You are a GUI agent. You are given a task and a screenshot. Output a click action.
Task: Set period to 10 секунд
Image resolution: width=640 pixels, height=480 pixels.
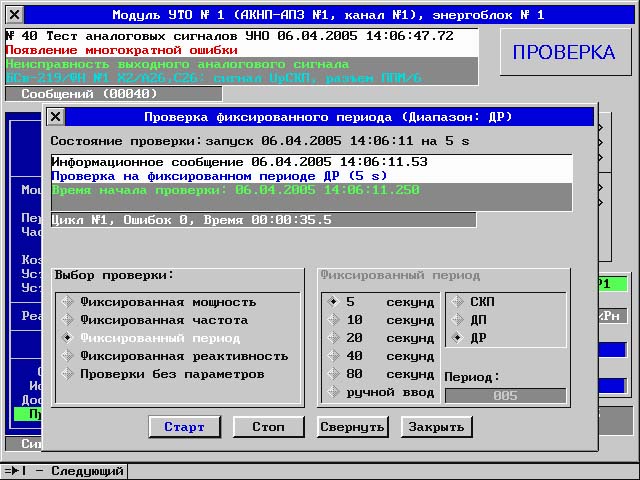[x=333, y=320]
